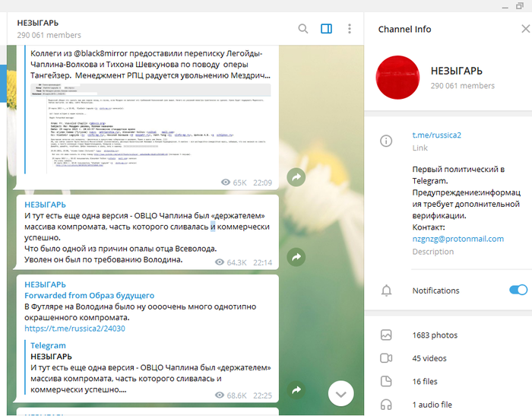Click the files document icon
Viewport: 532px width, 416px height.
pos(386,381)
